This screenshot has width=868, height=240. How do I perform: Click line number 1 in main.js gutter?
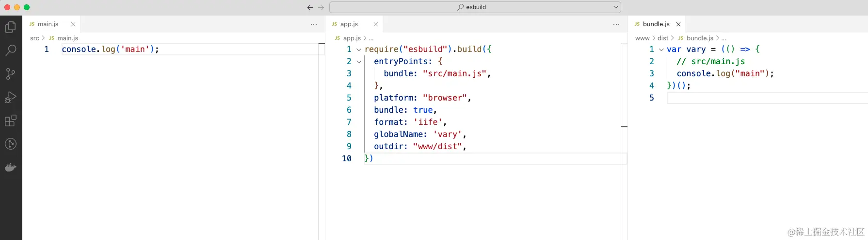click(x=47, y=49)
